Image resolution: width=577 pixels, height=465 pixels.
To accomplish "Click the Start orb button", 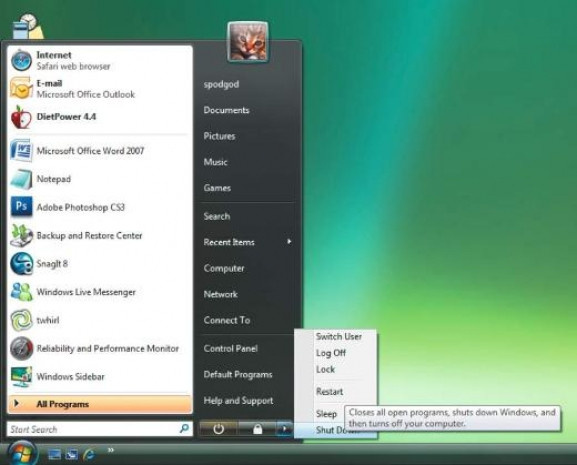I will coord(22,453).
